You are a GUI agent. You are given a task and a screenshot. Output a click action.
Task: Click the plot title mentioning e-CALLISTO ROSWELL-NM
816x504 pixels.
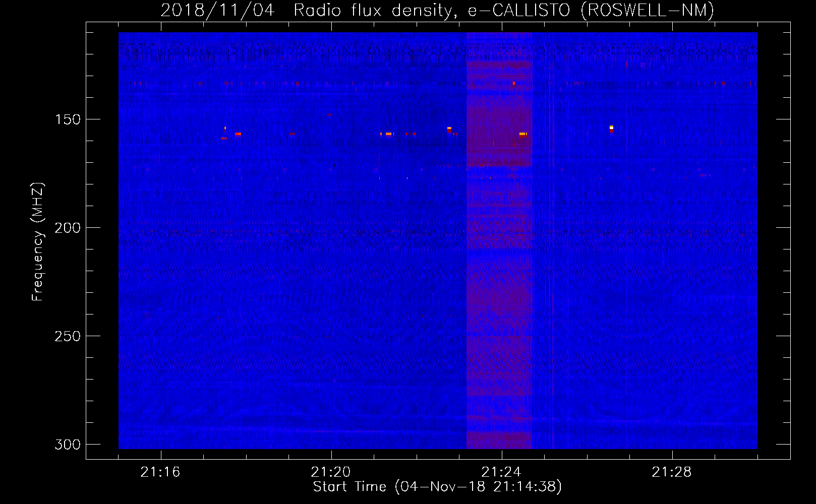437,10
